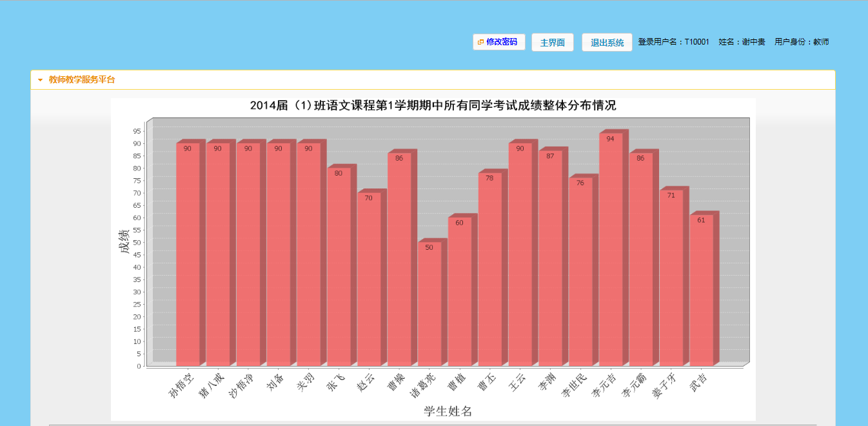The width and height of the screenshot is (868, 426).
Task: Click the value label 50 on the chart
Action: pyautogui.click(x=429, y=247)
